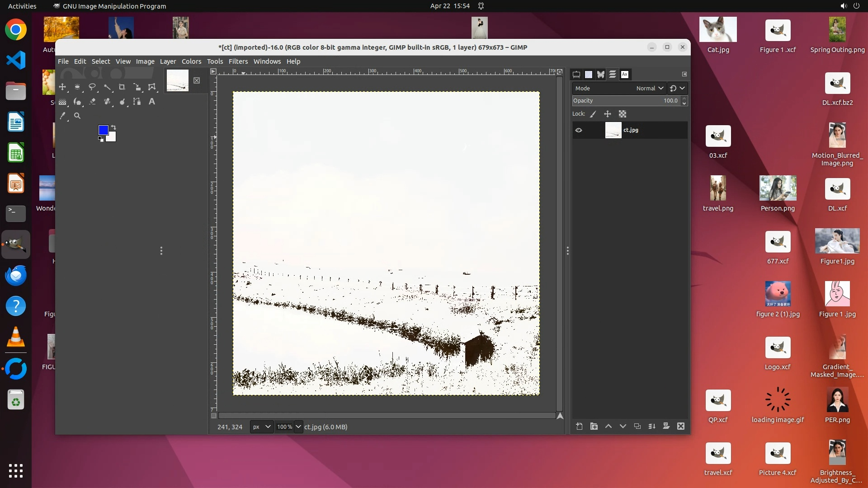Image resolution: width=868 pixels, height=488 pixels.
Task: Toggle lock alpha channel checkerboard icon
Action: [623, 114]
